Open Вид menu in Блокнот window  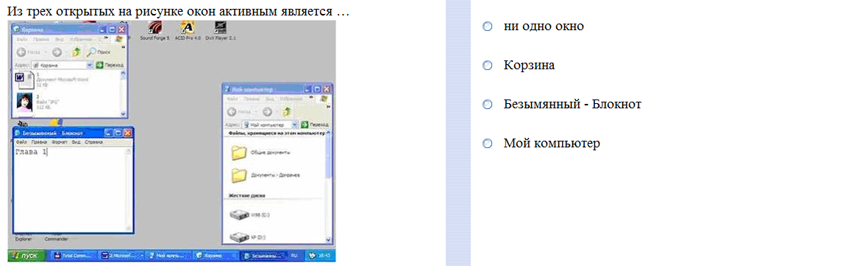(x=77, y=142)
